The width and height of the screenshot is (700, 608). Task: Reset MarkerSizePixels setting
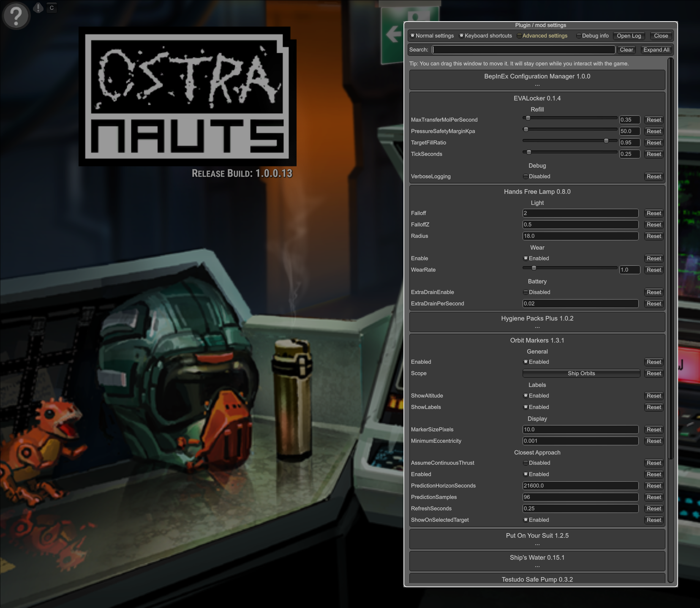654,430
